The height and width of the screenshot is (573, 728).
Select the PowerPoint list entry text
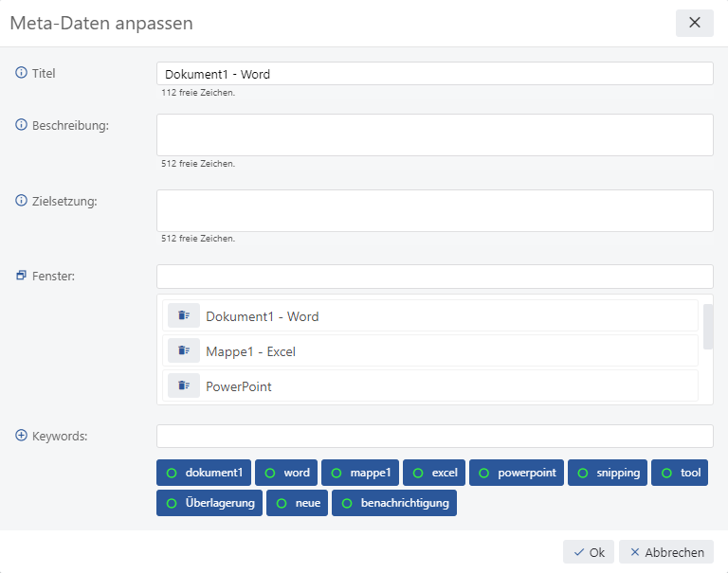239,386
